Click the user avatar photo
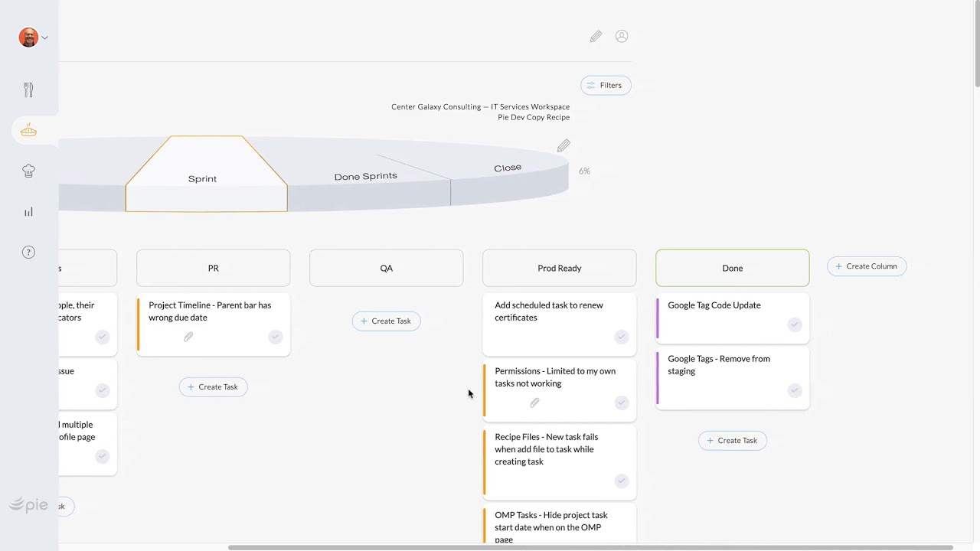The height and width of the screenshot is (551, 980). (28, 37)
